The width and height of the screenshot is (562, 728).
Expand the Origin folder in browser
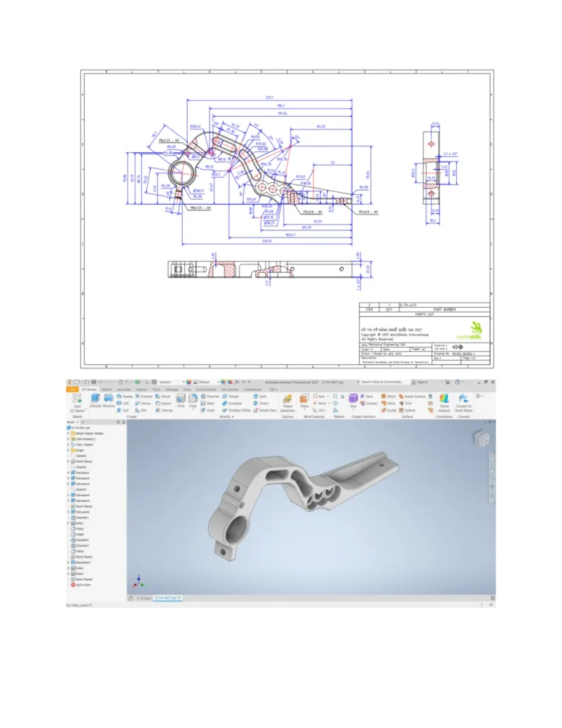pos(69,450)
